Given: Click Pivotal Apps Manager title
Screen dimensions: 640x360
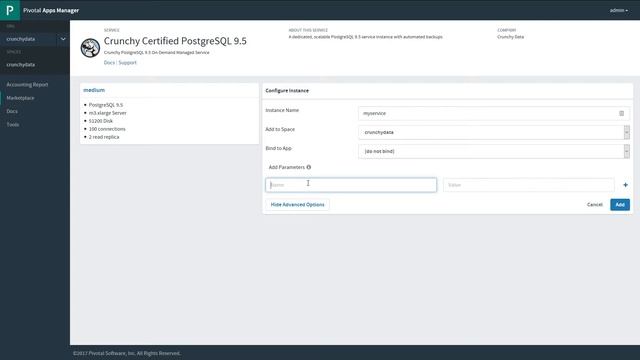Looking at the screenshot, I should (51, 10).
